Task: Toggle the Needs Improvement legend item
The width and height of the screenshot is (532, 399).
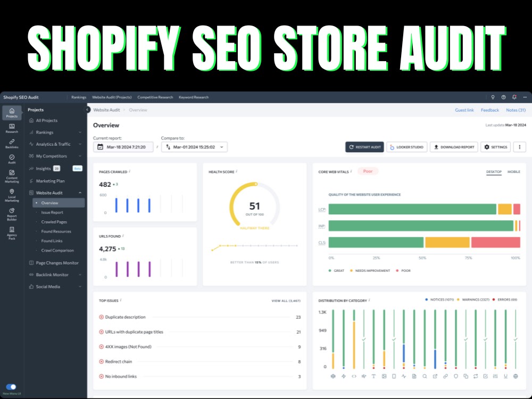Action: tap(370, 271)
